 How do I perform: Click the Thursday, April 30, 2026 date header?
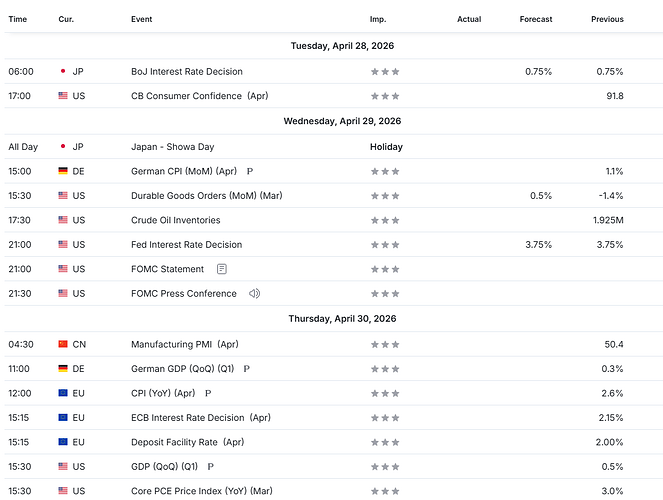pos(342,319)
